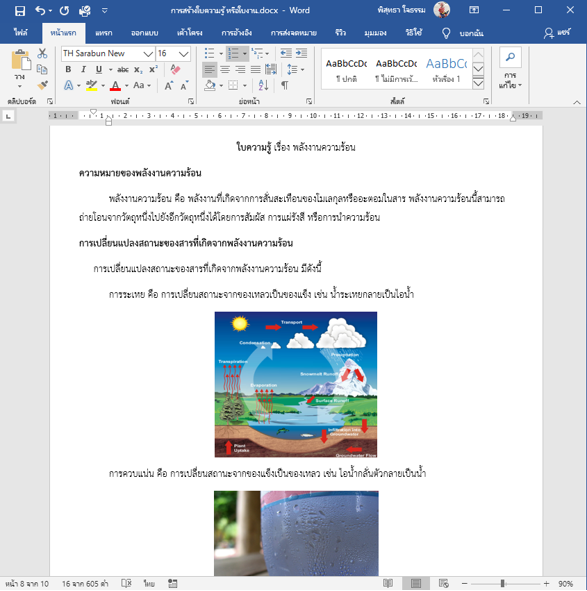Toggle Bold formatting
587x591 pixels.
68,69
